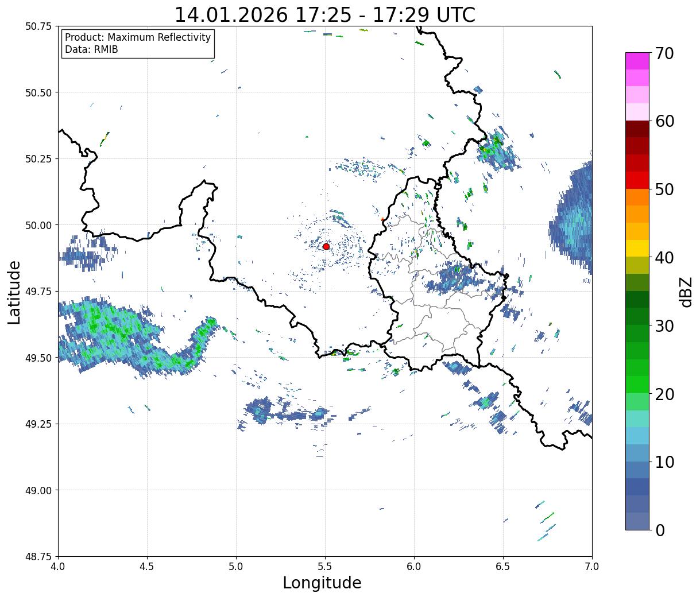
Task: Click longitude tick label 6.5
Action: click(x=503, y=566)
